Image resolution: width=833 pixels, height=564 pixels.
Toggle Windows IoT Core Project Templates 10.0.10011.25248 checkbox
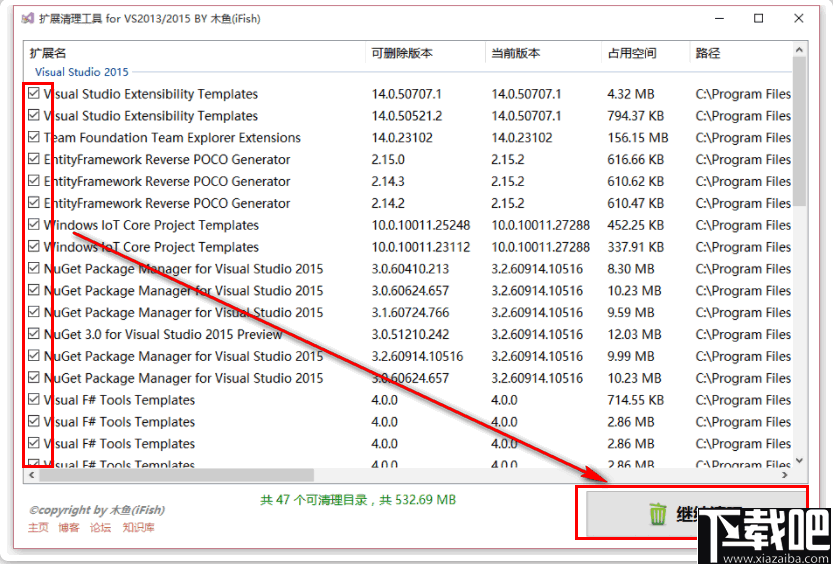[34, 225]
